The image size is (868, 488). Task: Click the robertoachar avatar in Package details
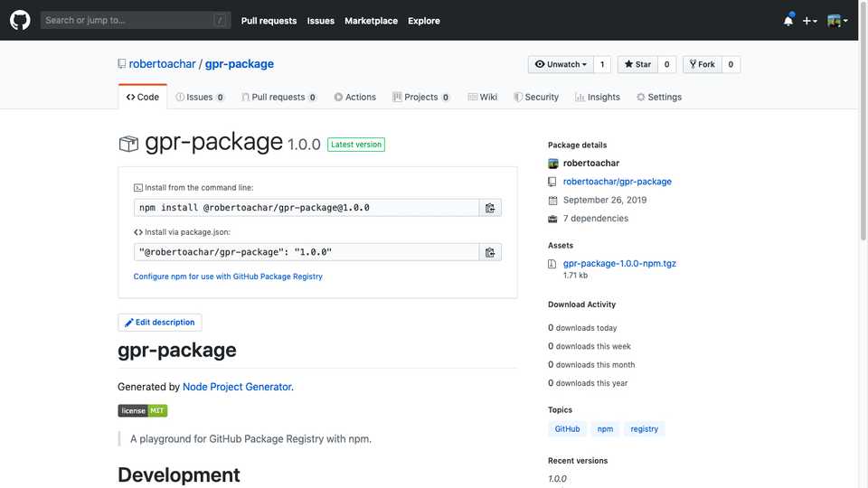click(553, 164)
